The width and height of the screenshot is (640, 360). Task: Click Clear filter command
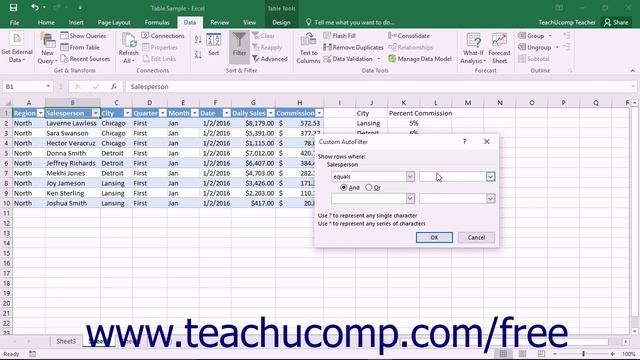click(263, 36)
